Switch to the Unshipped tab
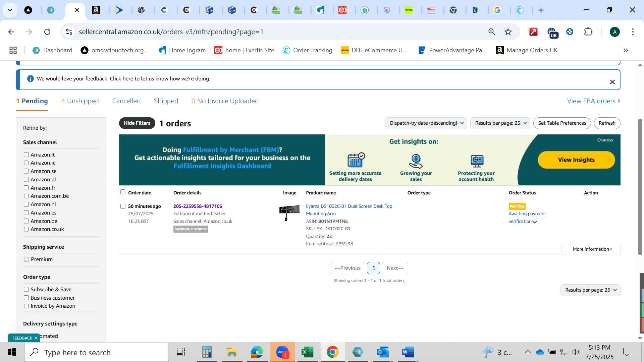This screenshot has height=362, width=644. (80, 101)
